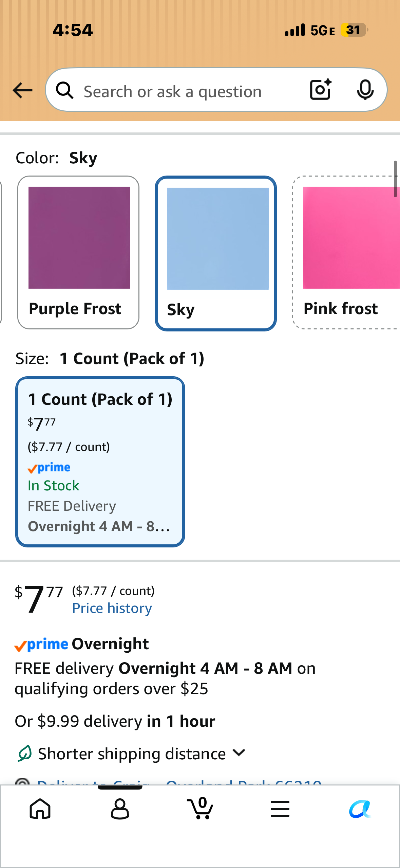Open camera lens visual search
The width and height of the screenshot is (400, 868).
click(321, 89)
